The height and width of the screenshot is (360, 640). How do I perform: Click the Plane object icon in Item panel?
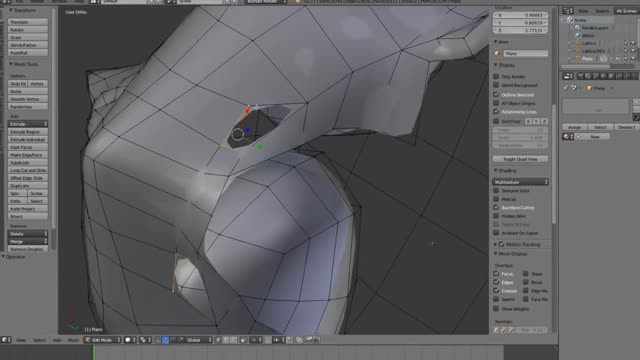[x=498, y=53]
